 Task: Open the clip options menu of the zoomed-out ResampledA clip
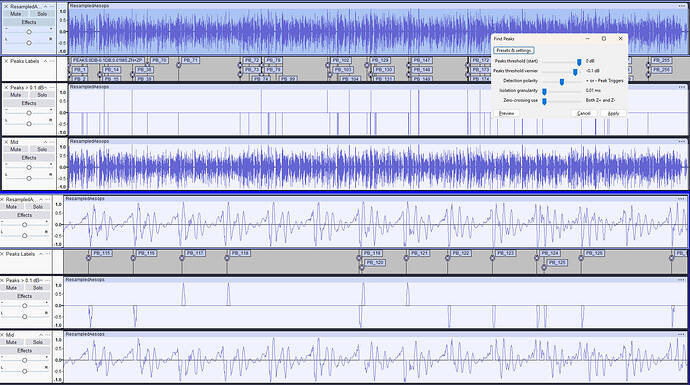[x=682, y=6]
